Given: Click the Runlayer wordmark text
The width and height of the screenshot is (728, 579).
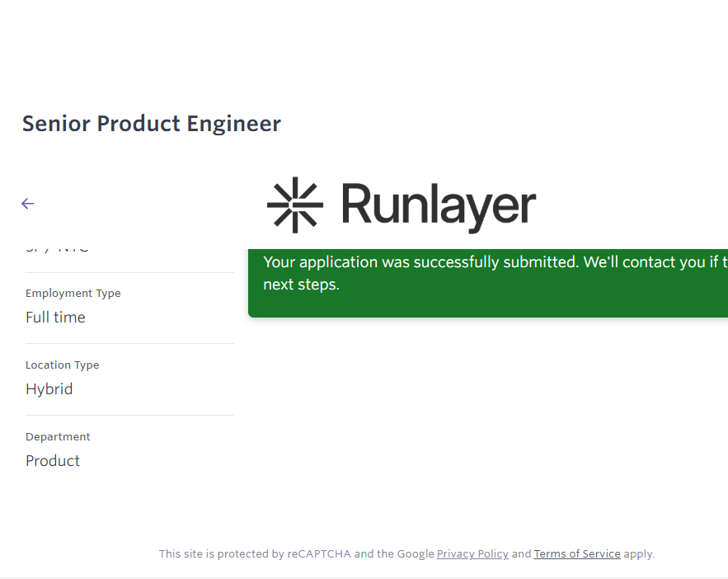Looking at the screenshot, I should pos(438,205).
